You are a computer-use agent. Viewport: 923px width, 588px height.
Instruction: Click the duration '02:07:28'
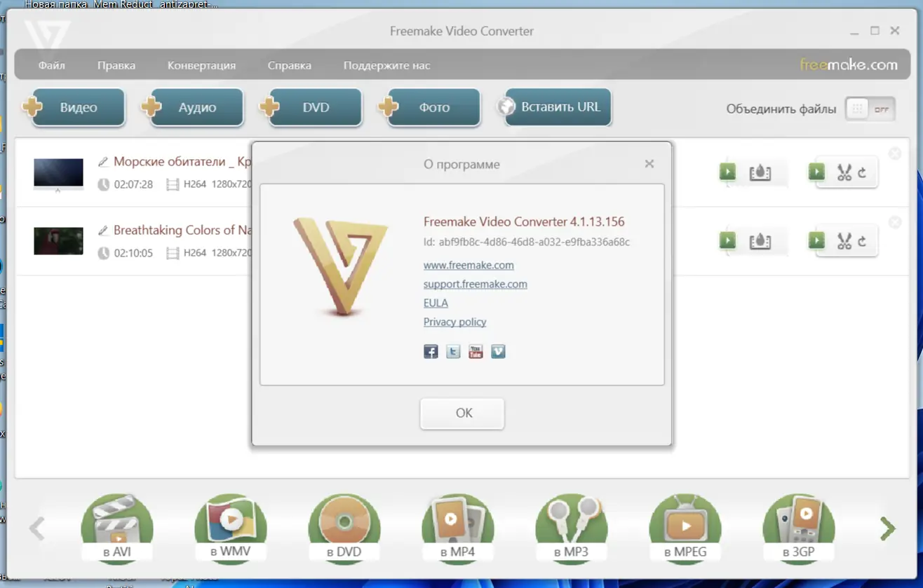(133, 184)
